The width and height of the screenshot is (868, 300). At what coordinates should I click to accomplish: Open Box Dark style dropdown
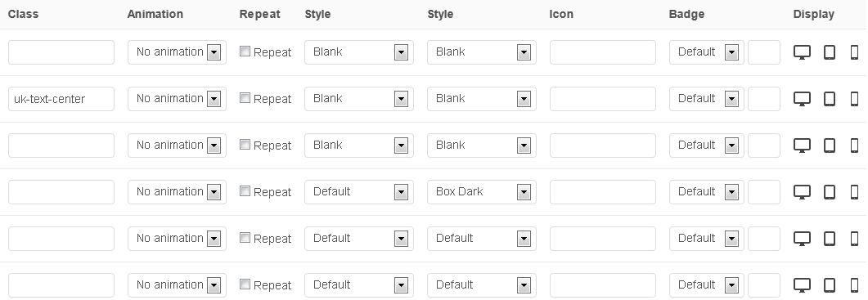(x=482, y=191)
